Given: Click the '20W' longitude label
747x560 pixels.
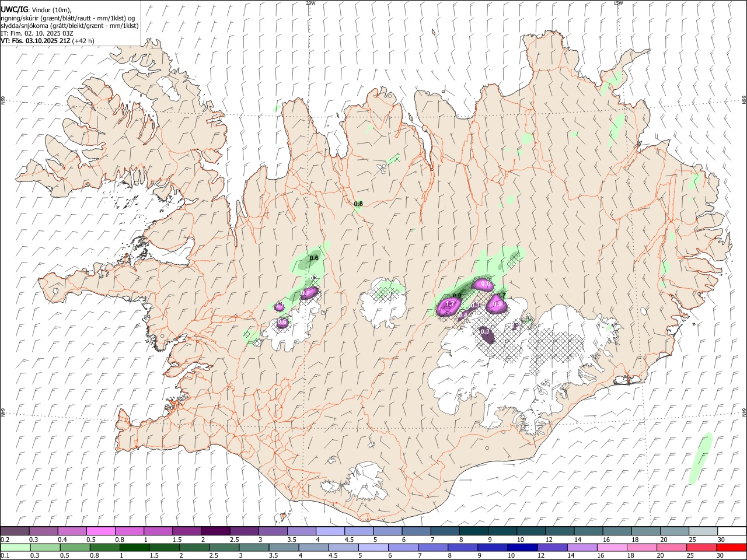Looking at the screenshot, I should coord(310,3).
